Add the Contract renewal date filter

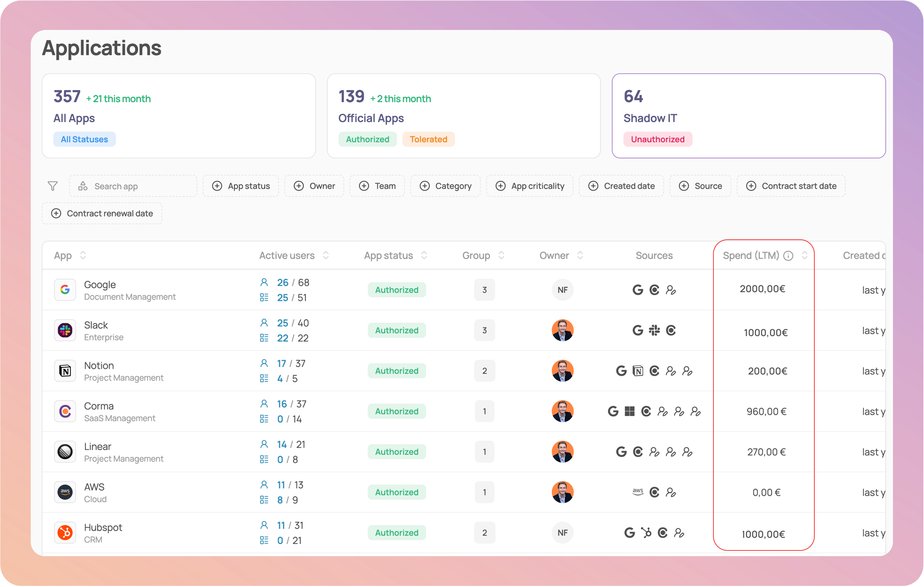tap(102, 213)
